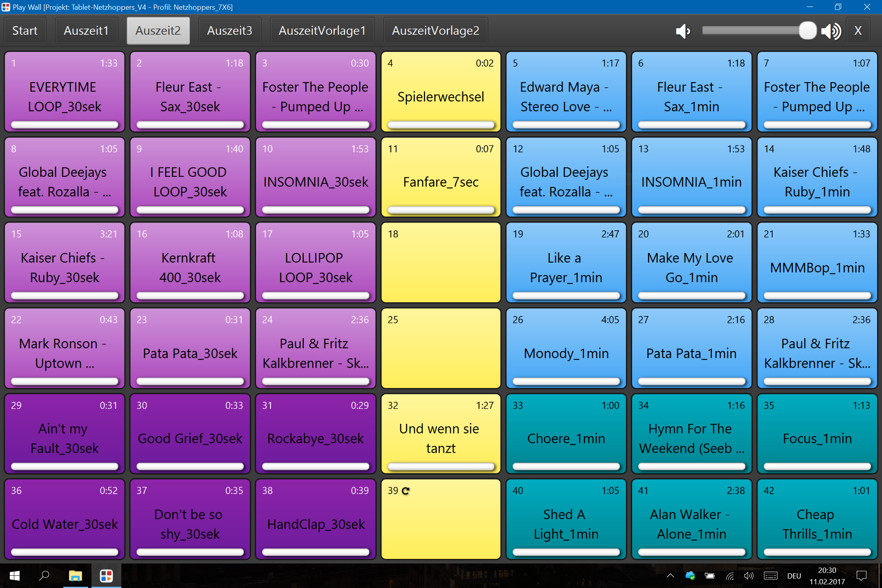This screenshot has width=882, height=588.
Task: Play pad 2 Fleur East Sax_30sek
Action: (190, 91)
